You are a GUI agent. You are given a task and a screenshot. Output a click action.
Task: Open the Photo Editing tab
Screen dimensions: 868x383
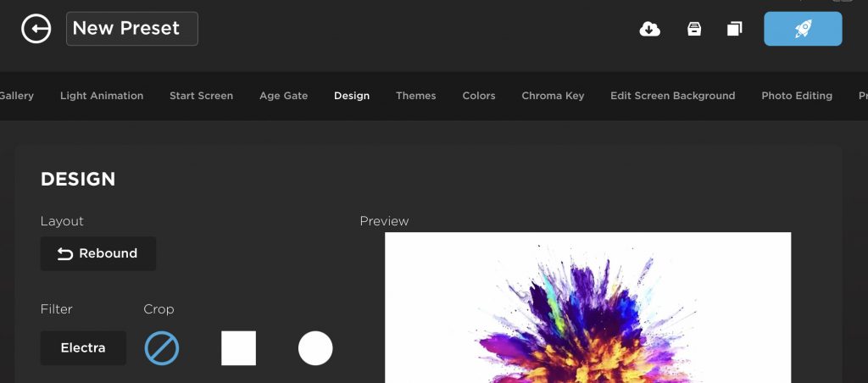click(797, 96)
